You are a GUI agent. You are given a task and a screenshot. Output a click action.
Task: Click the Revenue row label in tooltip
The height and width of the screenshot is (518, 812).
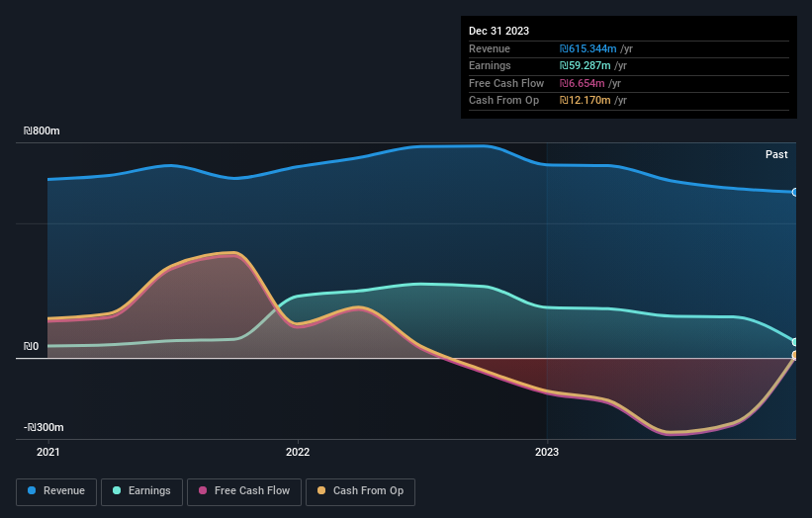490,48
